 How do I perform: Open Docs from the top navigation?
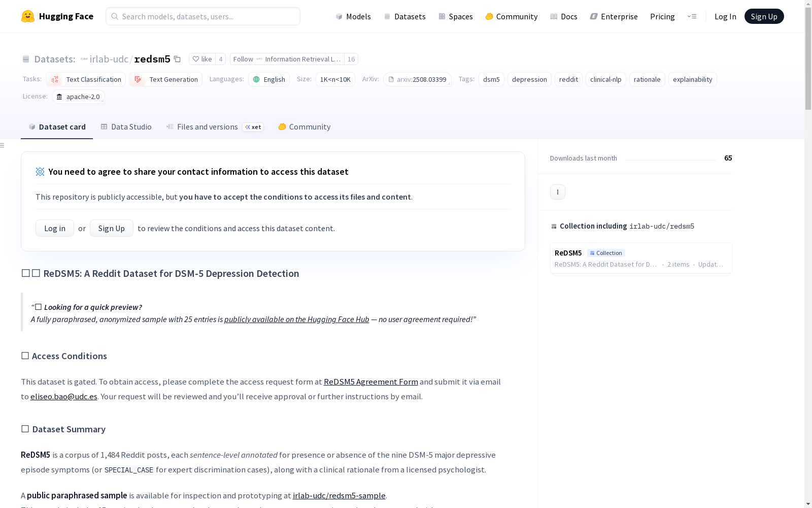[x=564, y=16]
